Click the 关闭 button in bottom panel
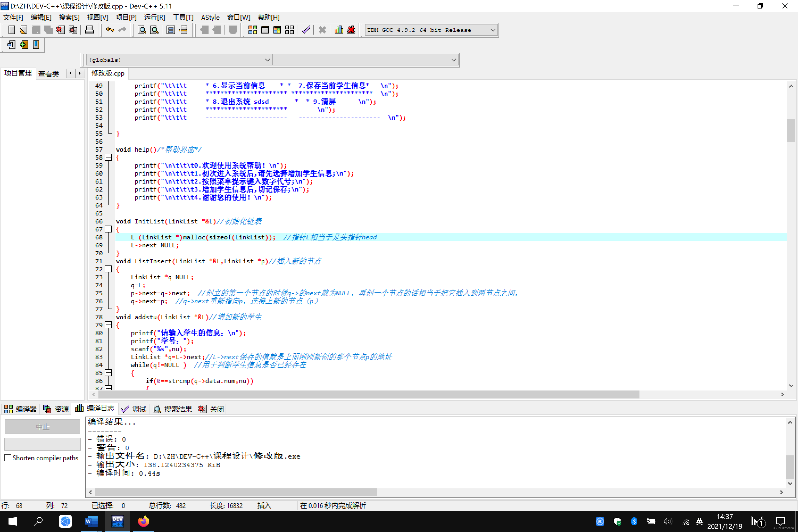 pyautogui.click(x=212, y=409)
